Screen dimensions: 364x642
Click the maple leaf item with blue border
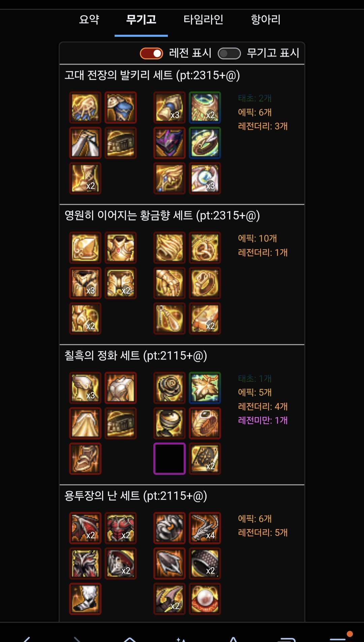[x=205, y=388]
